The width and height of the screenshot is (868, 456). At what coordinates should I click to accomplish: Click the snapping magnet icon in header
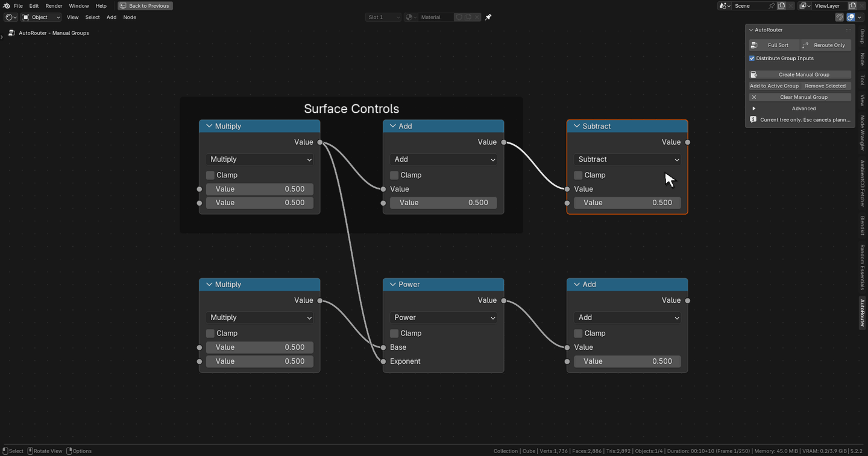tap(839, 17)
